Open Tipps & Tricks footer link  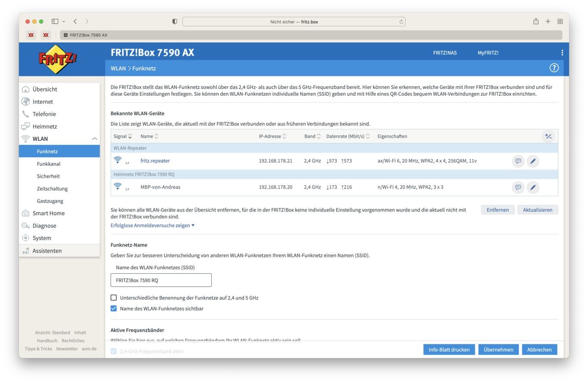point(38,349)
